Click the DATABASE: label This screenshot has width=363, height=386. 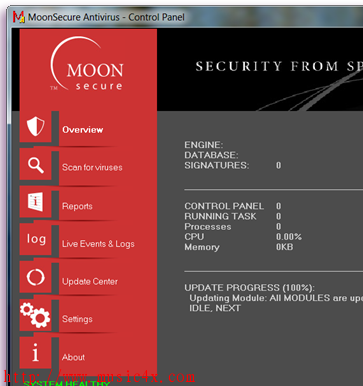point(211,155)
